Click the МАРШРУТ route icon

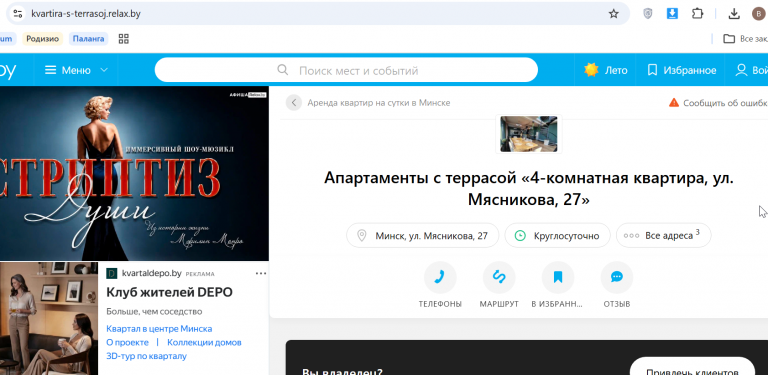point(499,278)
